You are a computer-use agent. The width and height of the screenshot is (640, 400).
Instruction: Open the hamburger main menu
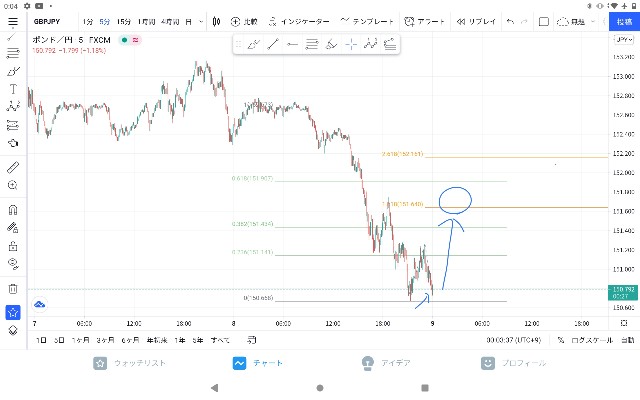pos(13,22)
